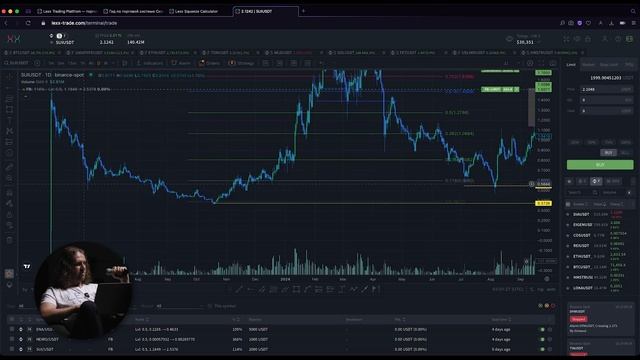Toggle order side to BUY (small selector)
Image resolution: width=640 pixels, height=360 pixels.
pos(609,153)
